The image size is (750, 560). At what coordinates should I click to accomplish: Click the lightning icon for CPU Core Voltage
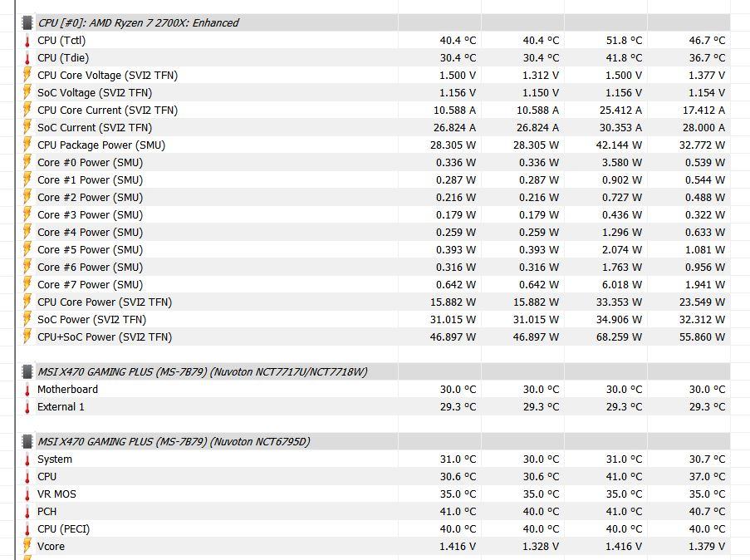[27, 75]
